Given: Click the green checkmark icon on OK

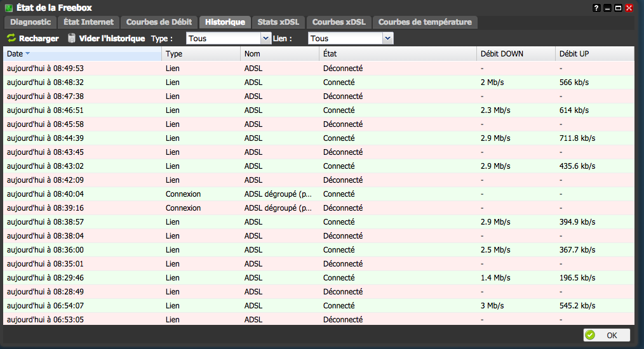Looking at the screenshot, I should [x=590, y=335].
